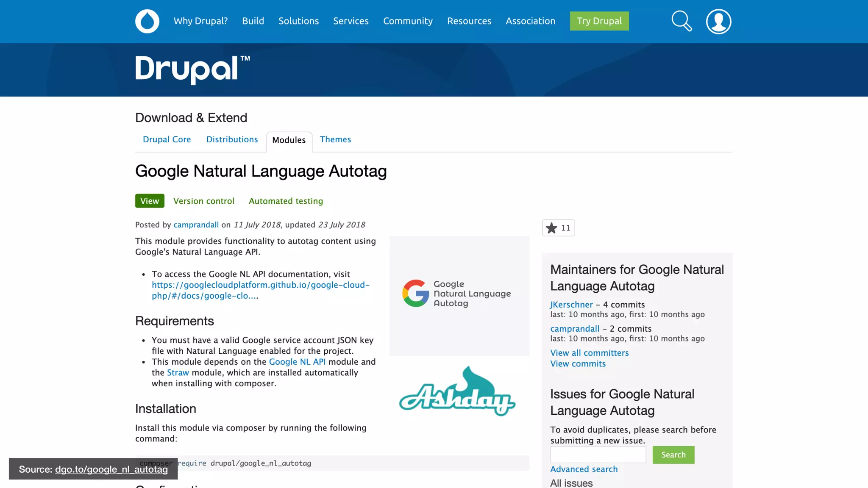This screenshot has width=868, height=488.
Task: Switch to the Drupal Core tab
Action: 167,139
